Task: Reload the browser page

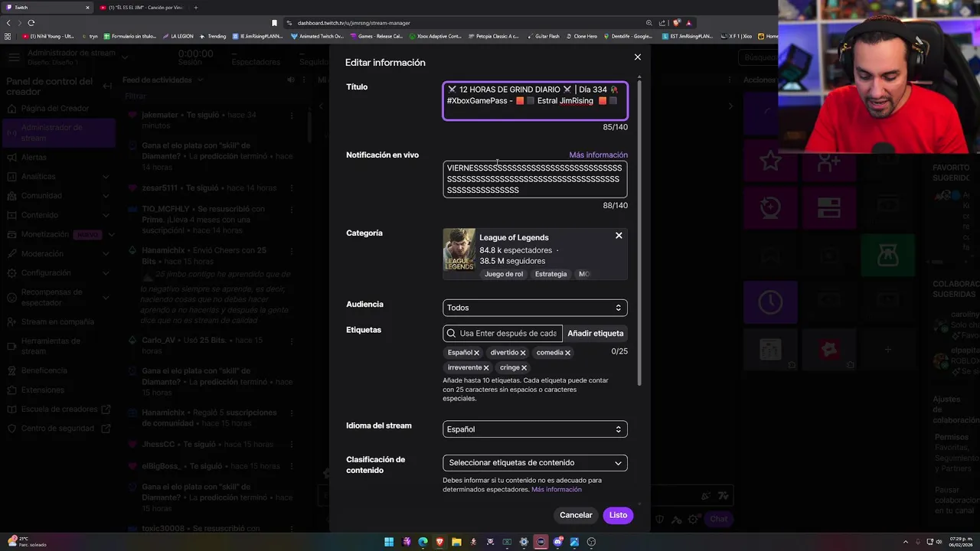Action: click(31, 23)
